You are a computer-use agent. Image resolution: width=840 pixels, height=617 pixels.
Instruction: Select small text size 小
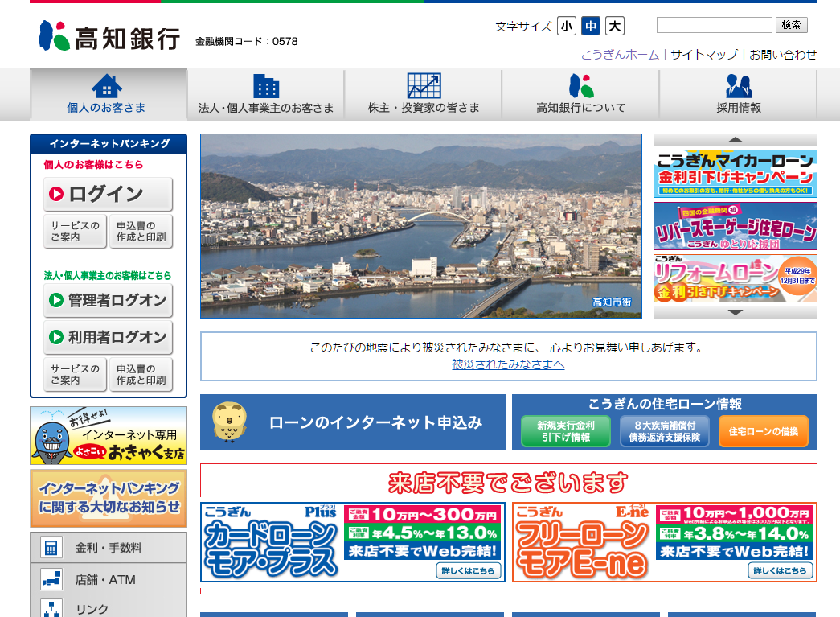pos(566,26)
